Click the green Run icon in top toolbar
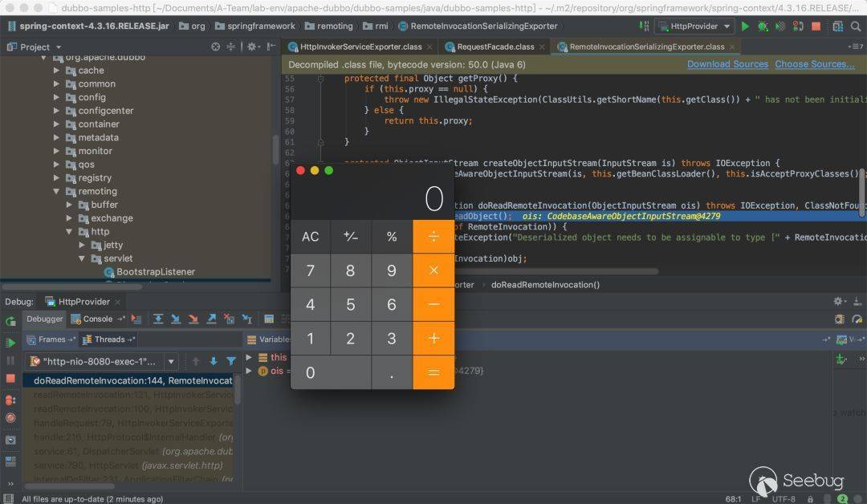The height and width of the screenshot is (504, 867). [746, 26]
